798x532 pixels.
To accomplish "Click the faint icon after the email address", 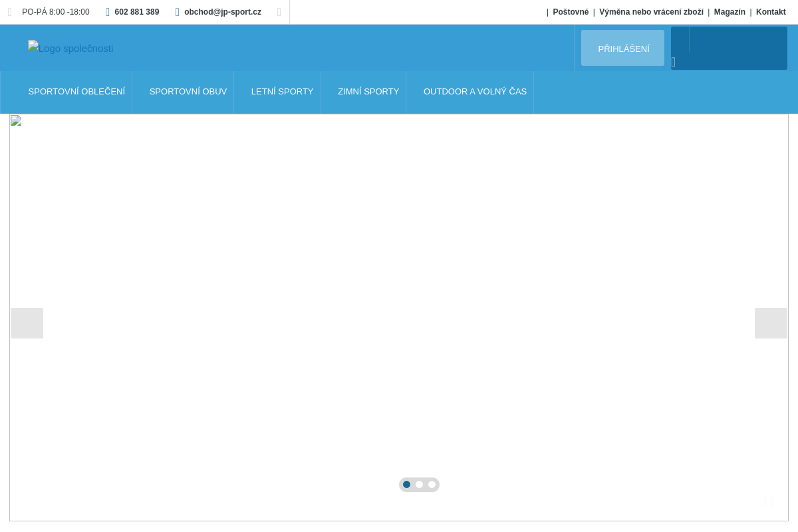I will pos(279,12).
